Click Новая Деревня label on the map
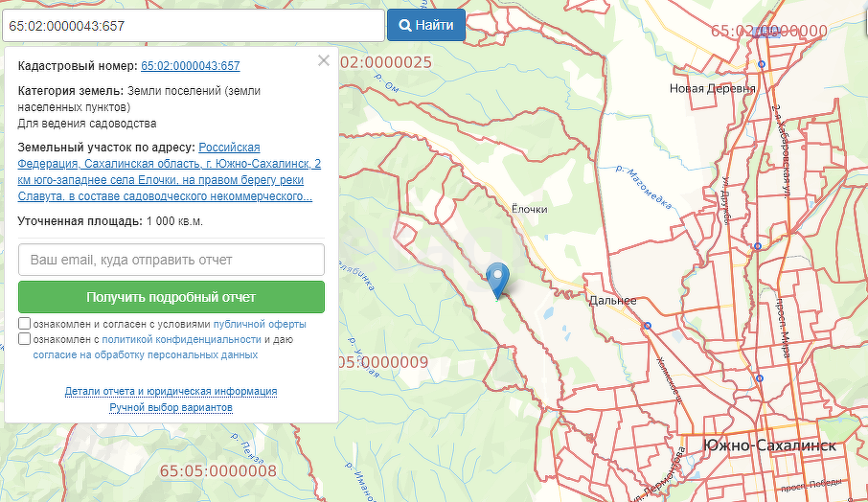Image resolution: width=868 pixels, height=502 pixels. 713,89
